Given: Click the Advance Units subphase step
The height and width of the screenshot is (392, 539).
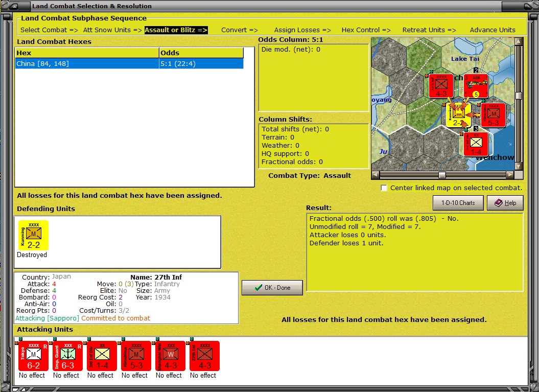Looking at the screenshot, I should (x=493, y=30).
